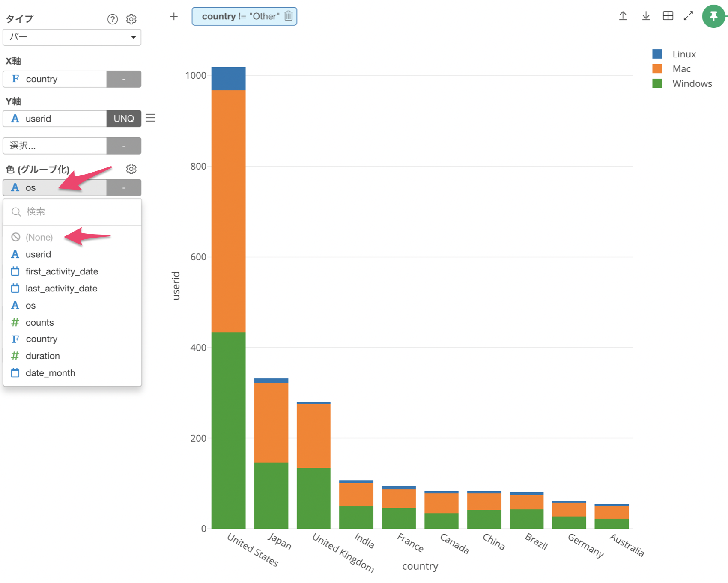Open chart type settings gear
Image resolution: width=728 pixels, height=583 pixels.
coord(131,19)
